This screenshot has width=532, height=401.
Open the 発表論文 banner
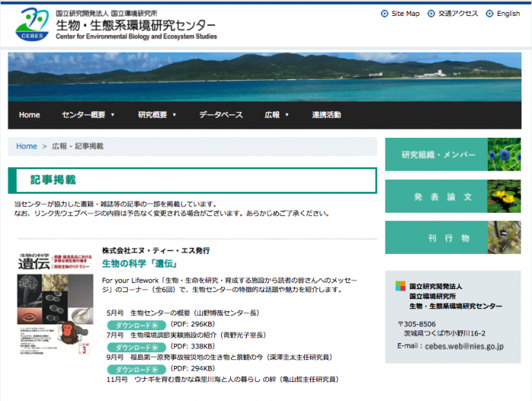[x=453, y=196]
